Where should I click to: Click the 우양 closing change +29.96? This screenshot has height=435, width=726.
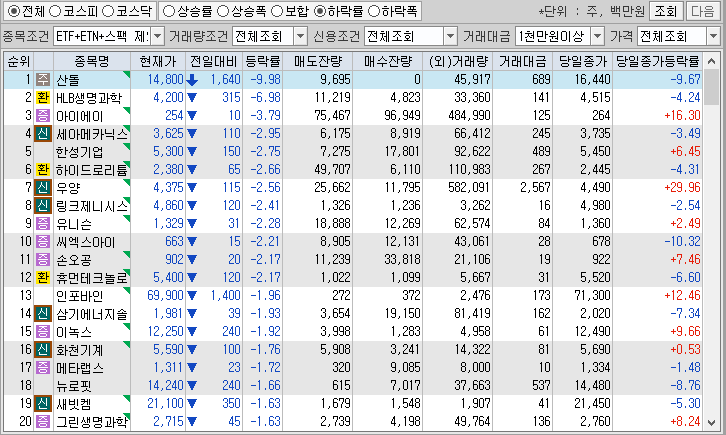682,187
